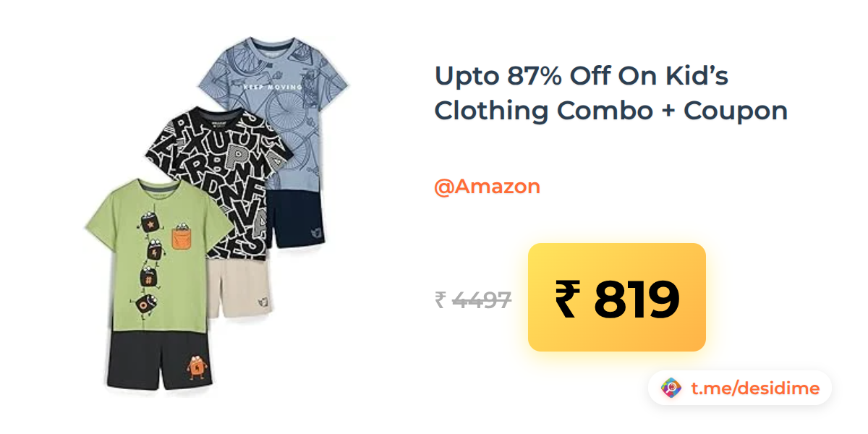The height and width of the screenshot is (434, 868).
Task: Click the struck-through ₹ 4497 original price
Action: pyautogui.click(x=473, y=299)
